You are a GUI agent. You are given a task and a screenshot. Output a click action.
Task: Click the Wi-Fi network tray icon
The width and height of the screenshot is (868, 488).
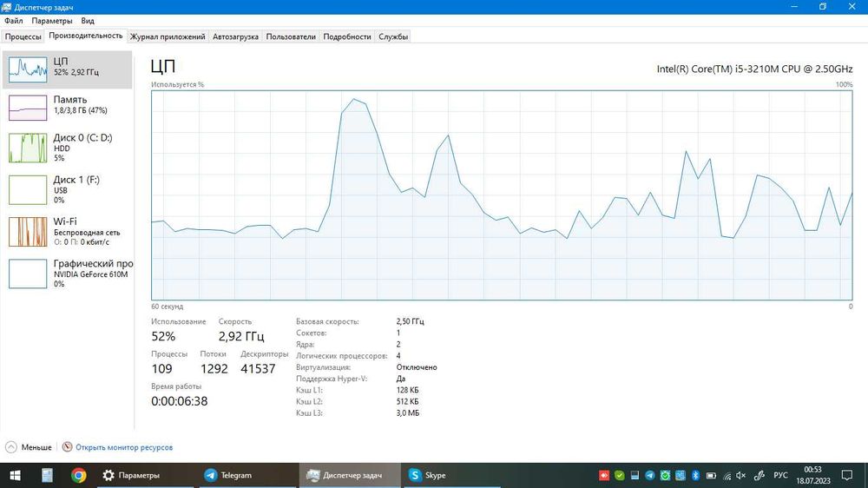click(x=727, y=476)
